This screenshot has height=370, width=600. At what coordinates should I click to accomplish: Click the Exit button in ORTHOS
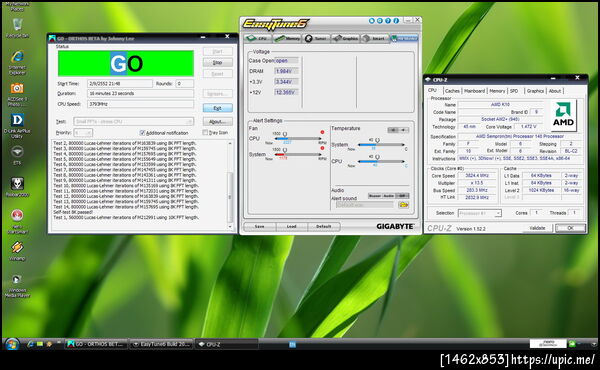point(217,108)
